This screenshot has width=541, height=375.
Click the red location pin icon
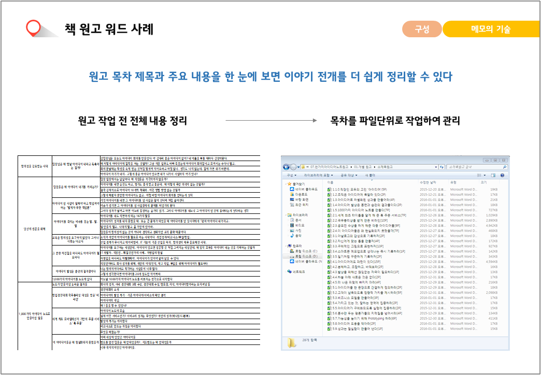(x=33, y=28)
